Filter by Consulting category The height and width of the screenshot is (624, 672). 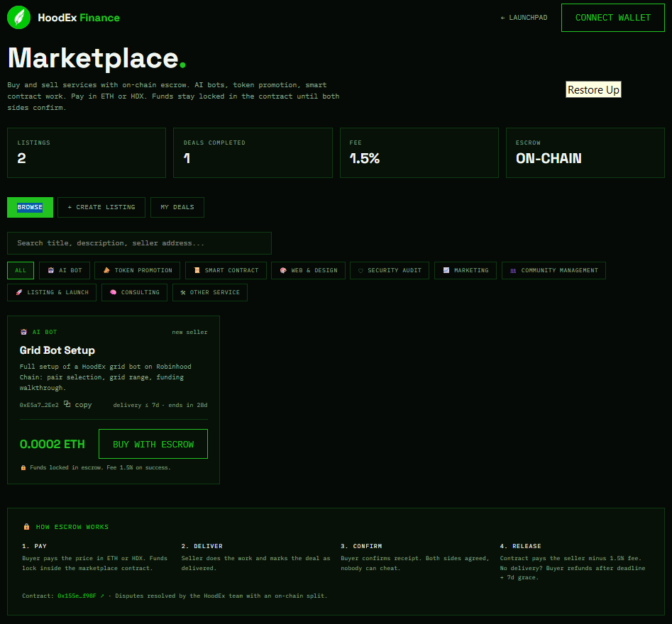point(135,293)
